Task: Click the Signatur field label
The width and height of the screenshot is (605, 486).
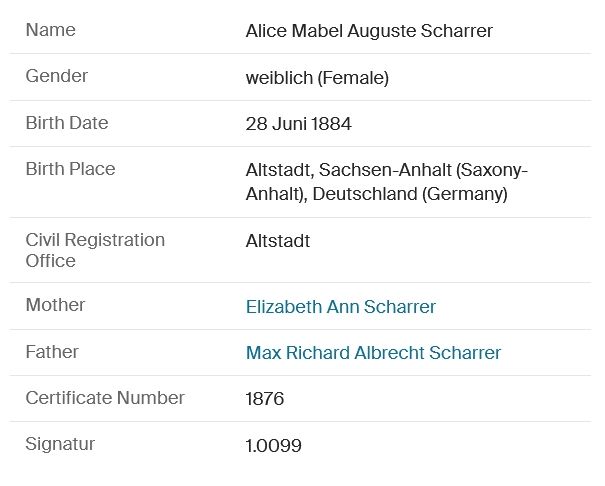Action: pos(60,444)
